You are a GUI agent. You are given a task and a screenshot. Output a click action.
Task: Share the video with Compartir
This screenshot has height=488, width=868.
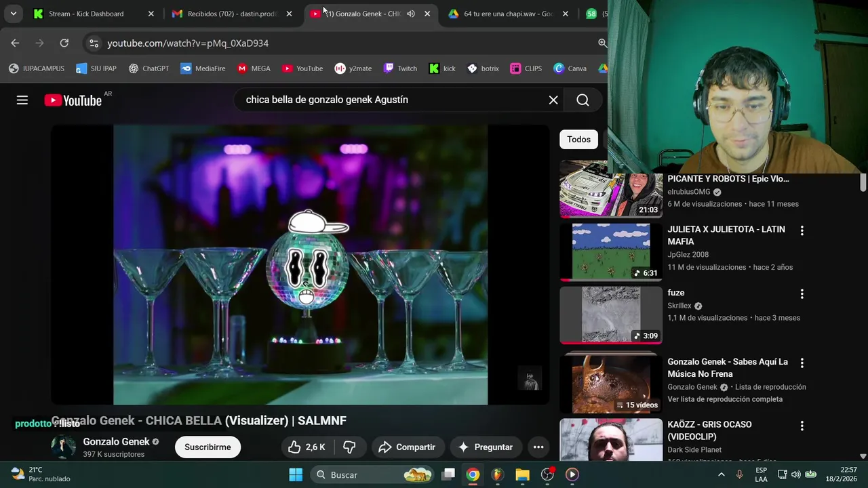pyautogui.click(x=407, y=447)
